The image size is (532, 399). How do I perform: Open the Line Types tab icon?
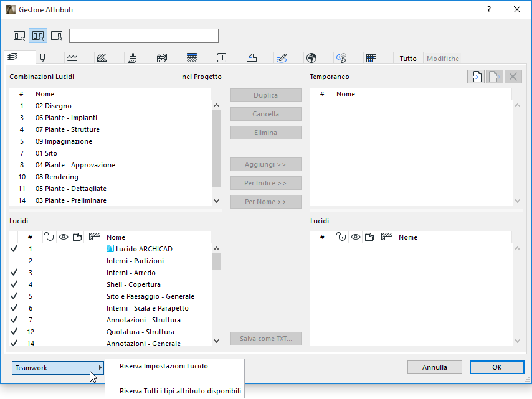tap(72, 58)
